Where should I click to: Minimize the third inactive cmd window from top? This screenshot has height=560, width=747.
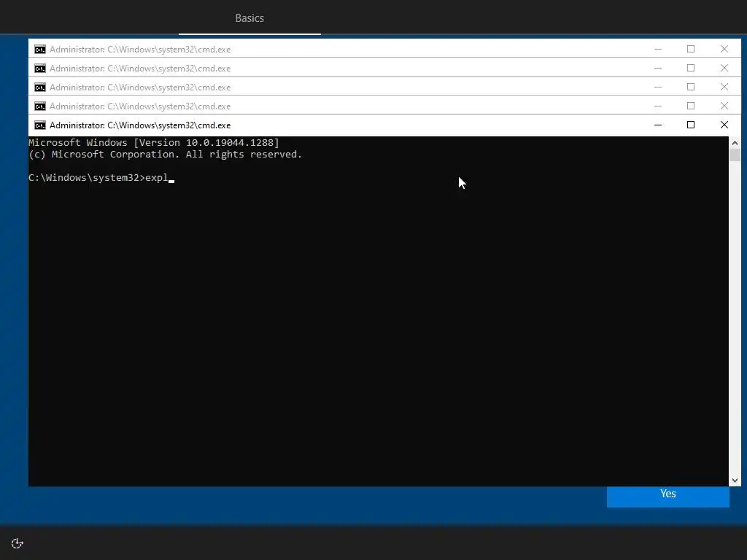click(x=658, y=87)
